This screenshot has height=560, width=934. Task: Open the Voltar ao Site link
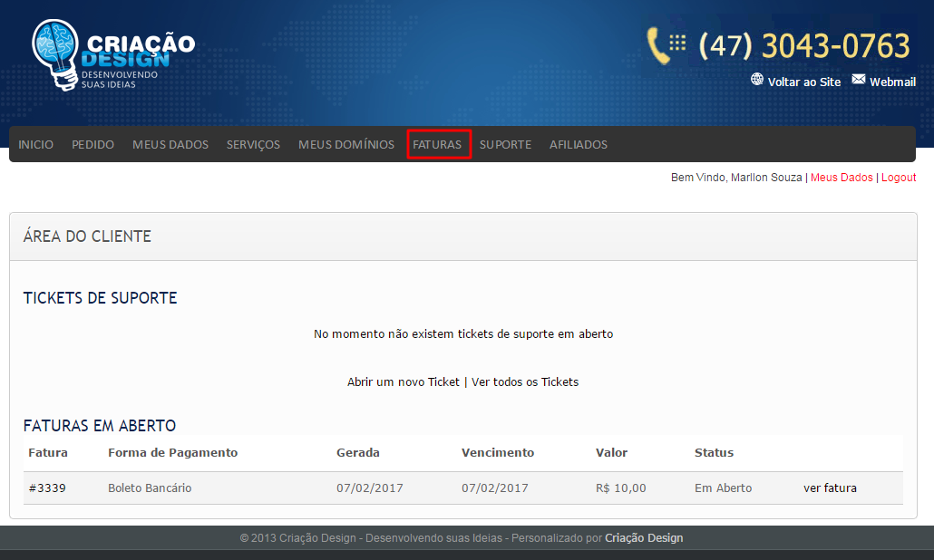(803, 82)
